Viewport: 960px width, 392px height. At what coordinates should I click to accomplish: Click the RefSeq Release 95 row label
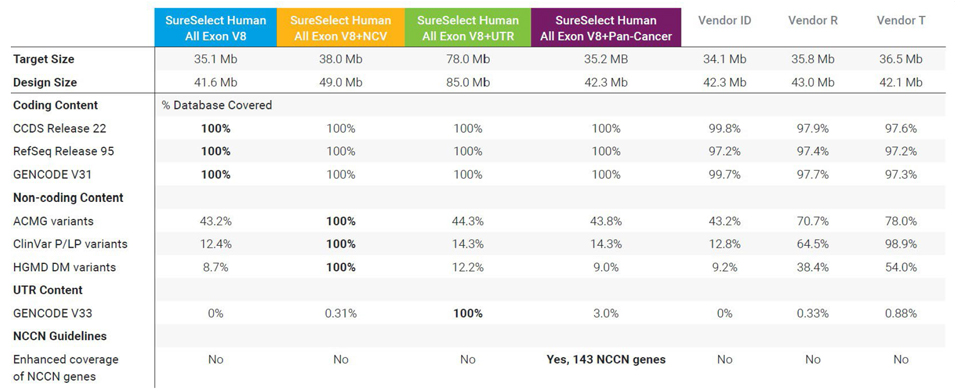[x=63, y=151]
